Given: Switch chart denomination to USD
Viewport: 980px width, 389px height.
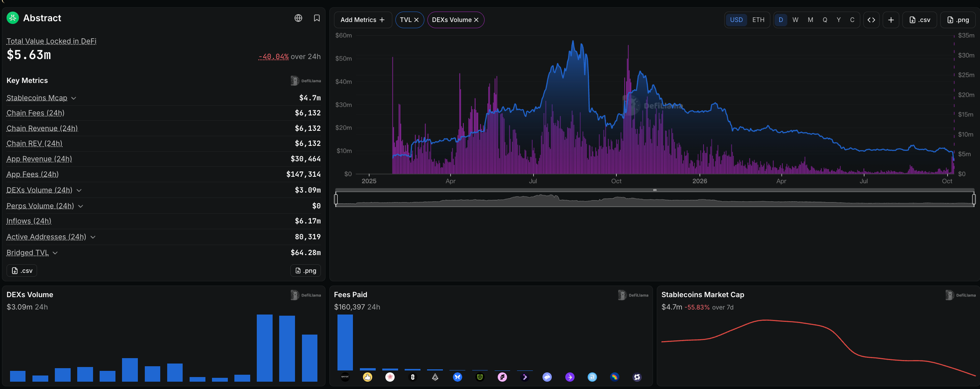Looking at the screenshot, I should click(736, 20).
